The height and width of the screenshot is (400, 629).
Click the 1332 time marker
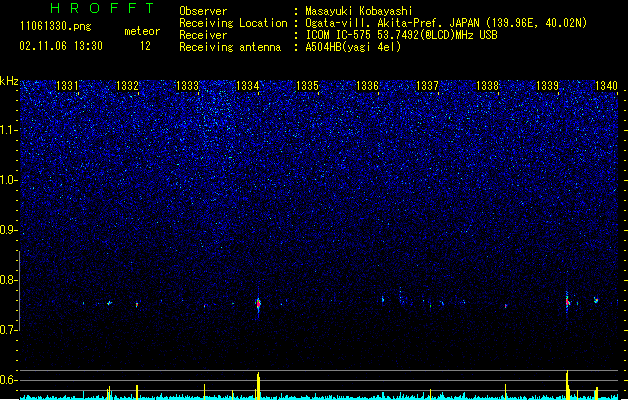[127, 86]
